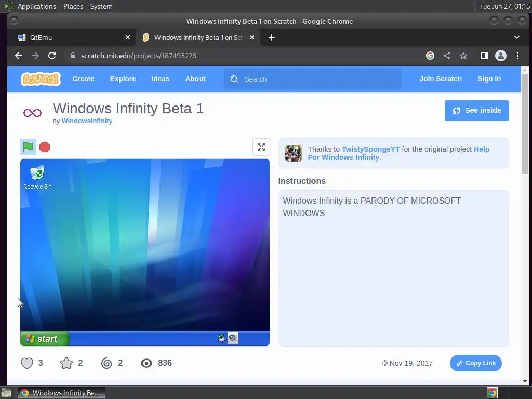Image resolution: width=532 pixels, height=399 pixels.
Task: Click Sign in
Action: [x=489, y=79]
